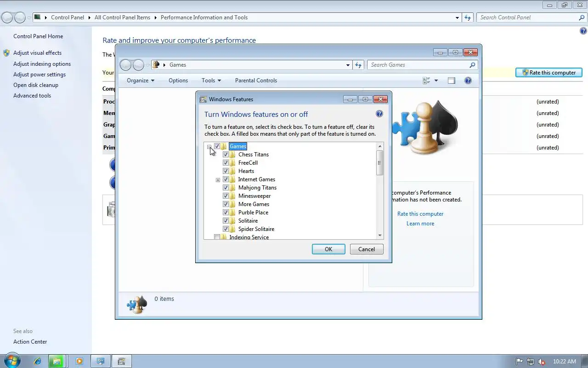Image resolution: width=588 pixels, height=368 pixels.
Task: Click the taskbar clock showing 10:22 AM
Action: (x=565, y=362)
